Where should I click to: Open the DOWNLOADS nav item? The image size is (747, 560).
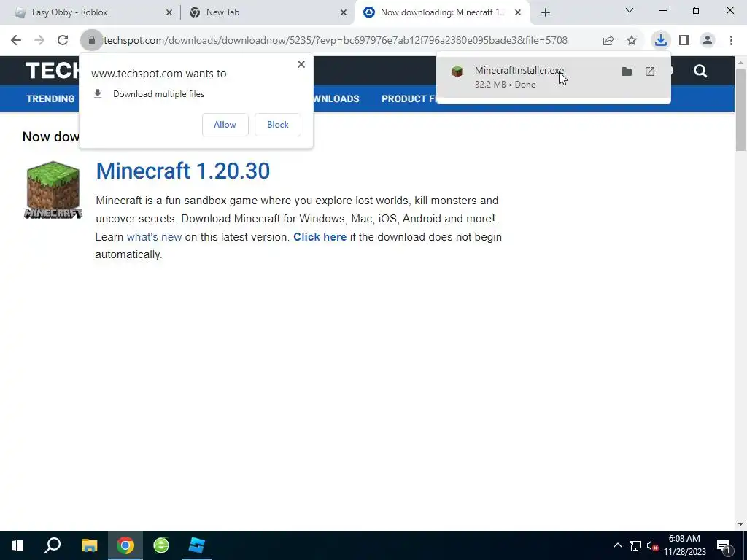pos(336,98)
